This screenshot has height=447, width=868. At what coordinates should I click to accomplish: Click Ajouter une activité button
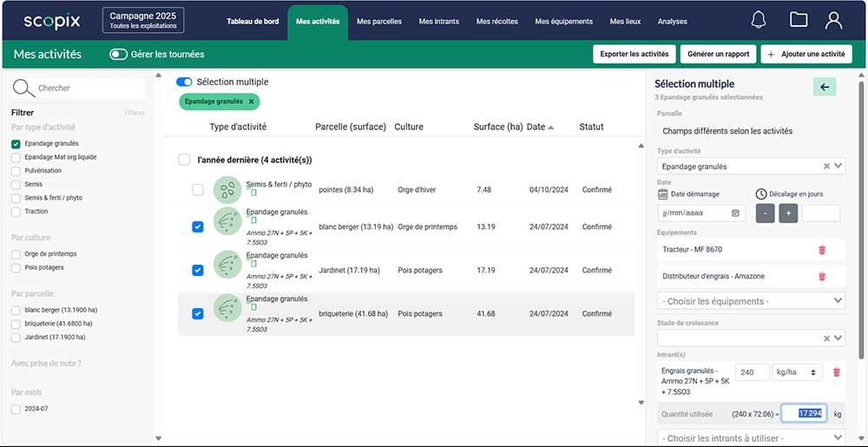tap(806, 54)
